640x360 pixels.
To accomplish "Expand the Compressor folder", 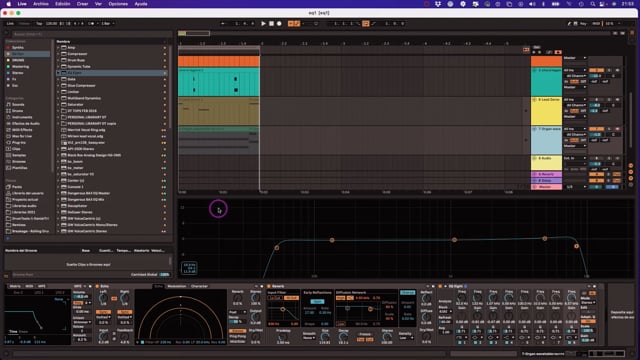I will [x=58, y=54].
